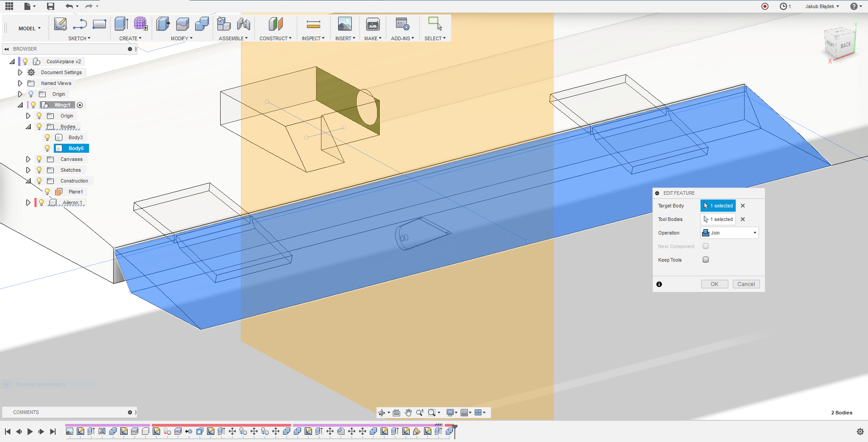Toggle visibility bulb of Canvases folder
Image resolution: width=868 pixels, height=442 pixels.
point(39,159)
